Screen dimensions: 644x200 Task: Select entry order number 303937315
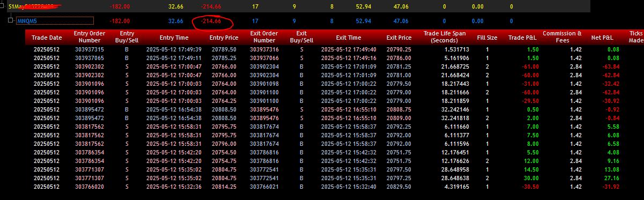(90, 49)
